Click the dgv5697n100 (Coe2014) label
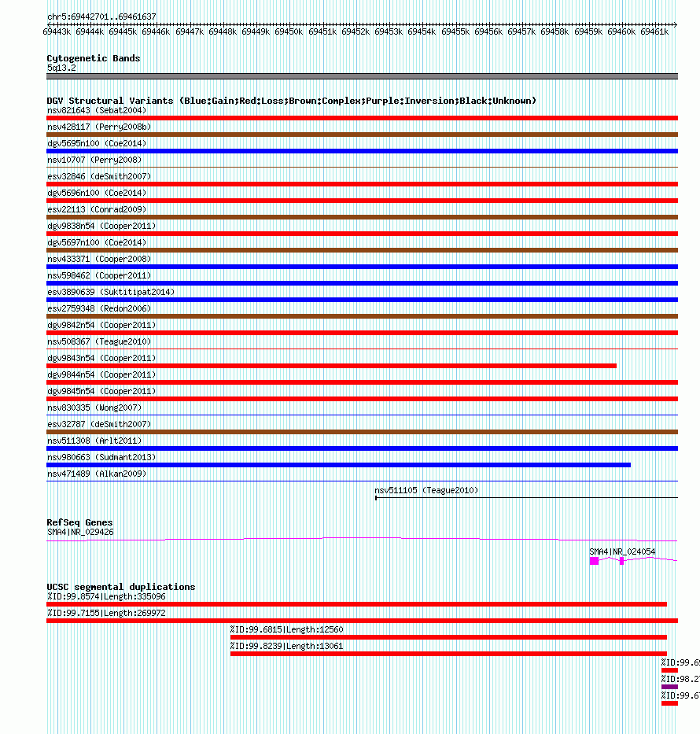 (97, 242)
